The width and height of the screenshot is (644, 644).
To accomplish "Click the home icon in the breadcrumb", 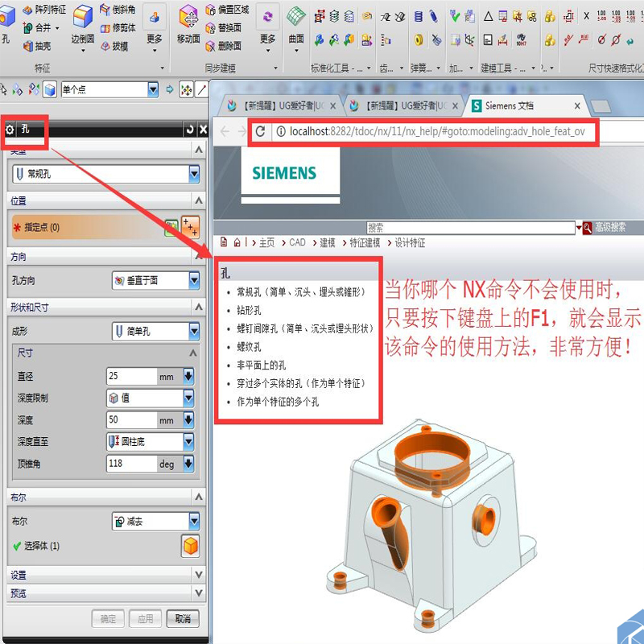I will [237, 242].
